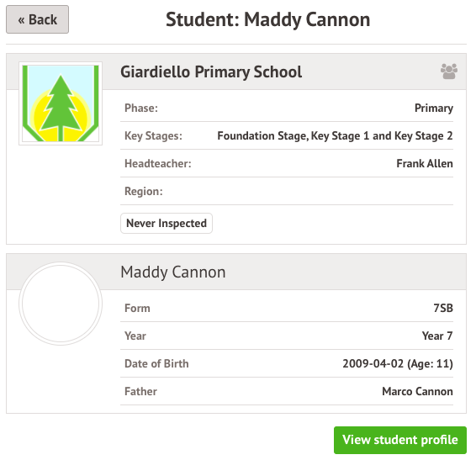Image resolution: width=476 pixels, height=460 pixels.
Task: Click the Date of Birth label
Action: coord(156,363)
